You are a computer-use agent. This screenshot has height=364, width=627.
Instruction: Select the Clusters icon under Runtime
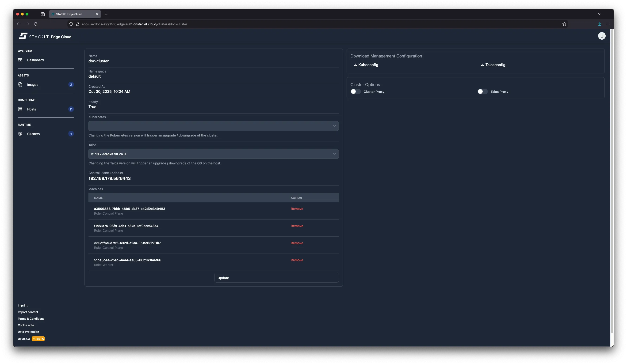click(20, 134)
